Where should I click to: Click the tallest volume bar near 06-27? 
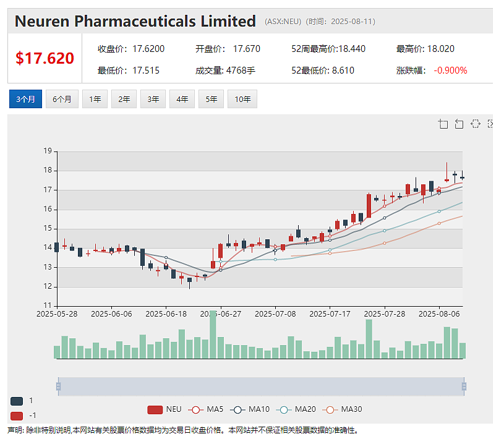click(x=213, y=335)
